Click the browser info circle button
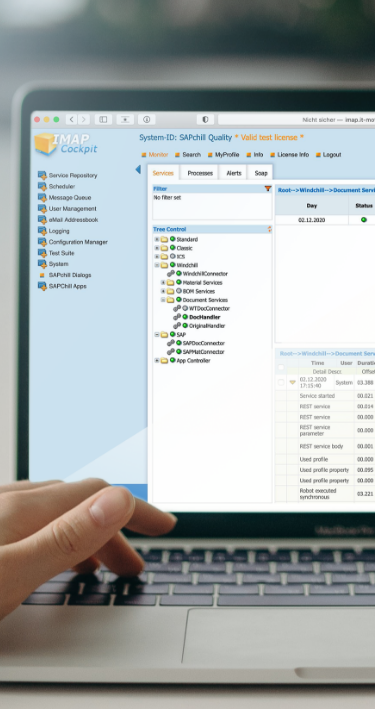The image size is (375, 709). tap(147, 119)
